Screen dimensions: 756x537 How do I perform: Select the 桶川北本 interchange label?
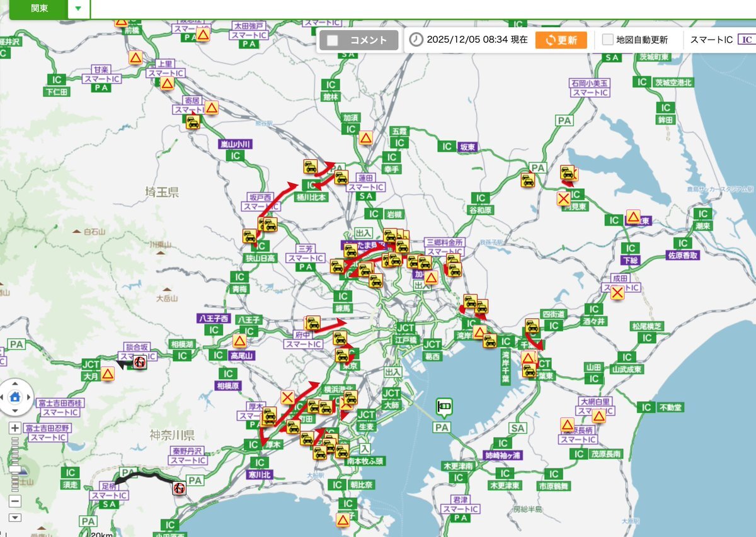(311, 197)
